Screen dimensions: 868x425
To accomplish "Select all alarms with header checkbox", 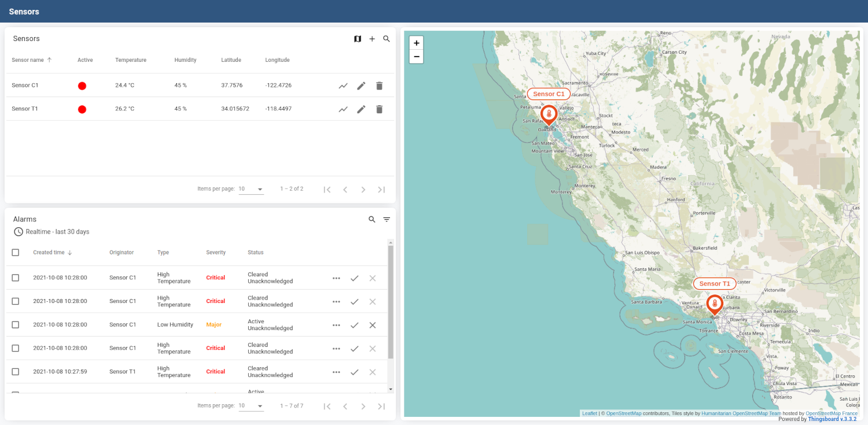I will coord(16,253).
